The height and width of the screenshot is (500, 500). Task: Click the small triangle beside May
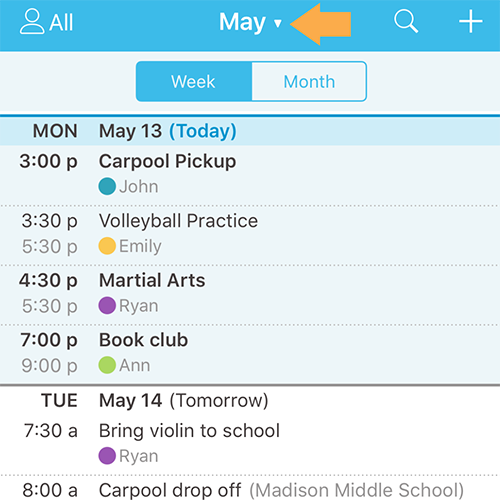click(x=278, y=23)
